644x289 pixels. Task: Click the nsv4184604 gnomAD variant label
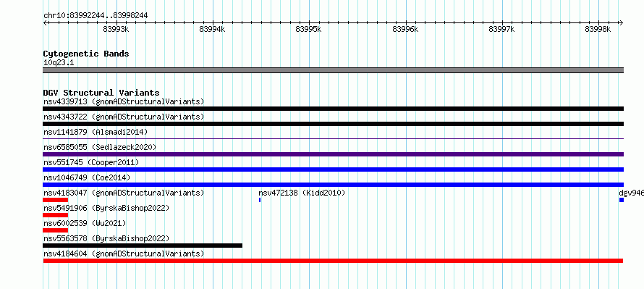point(124,254)
